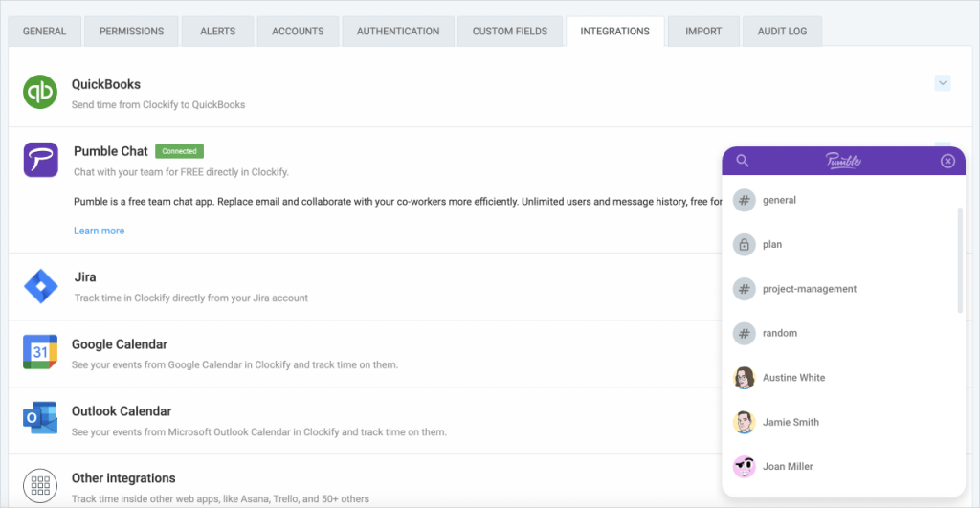Click Jamie Smith's avatar
Viewport: 980px width, 508px height.
pyautogui.click(x=744, y=423)
